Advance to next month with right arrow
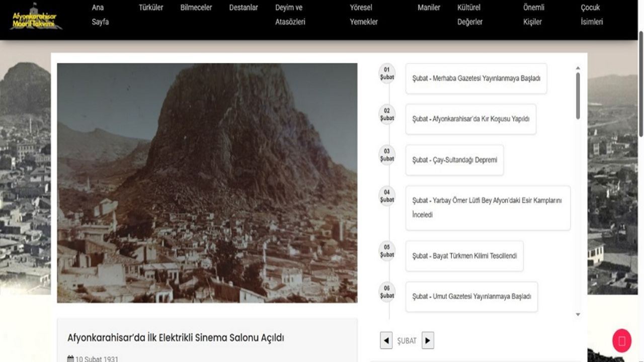The width and height of the screenshot is (644, 362). [x=428, y=340]
